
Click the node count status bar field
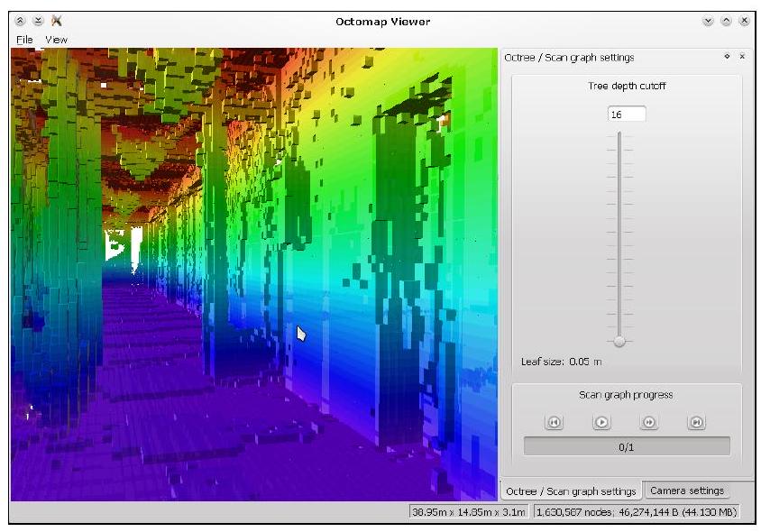[637, 512]
